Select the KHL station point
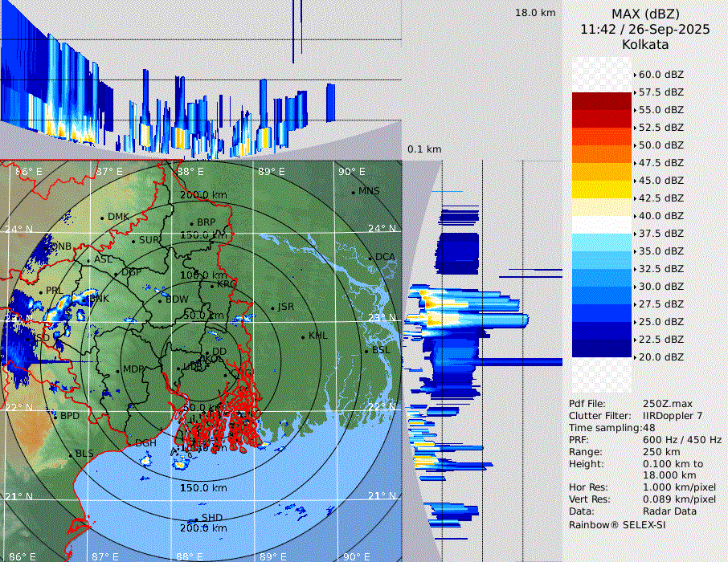 pos(303,336)
